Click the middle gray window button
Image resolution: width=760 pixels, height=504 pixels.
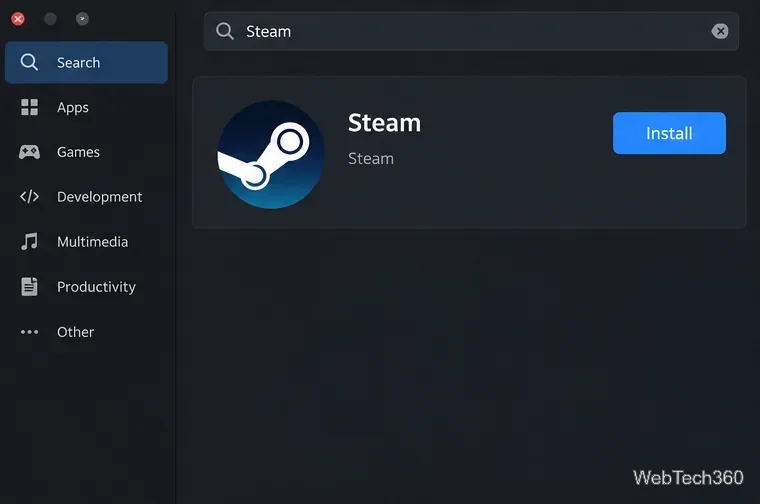50,19
